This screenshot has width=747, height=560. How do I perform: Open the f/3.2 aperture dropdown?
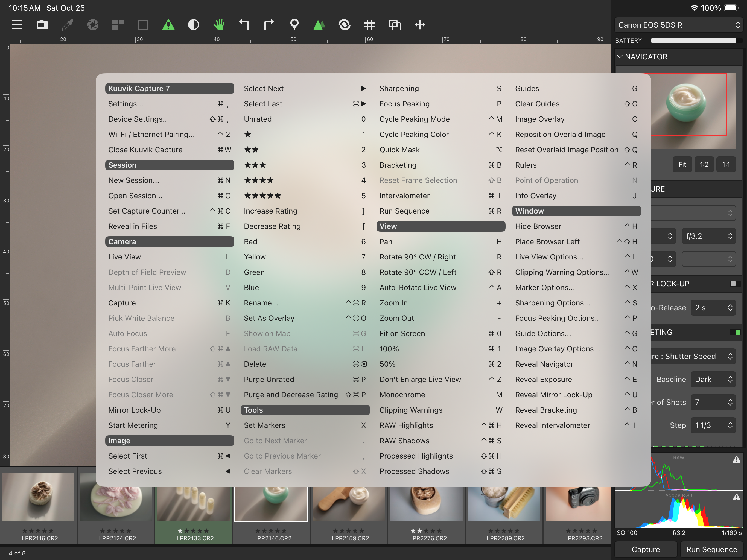[708, 236]
